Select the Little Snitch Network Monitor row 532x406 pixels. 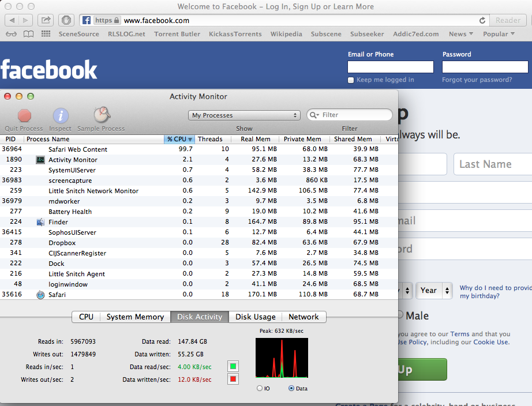pos(199,191)
